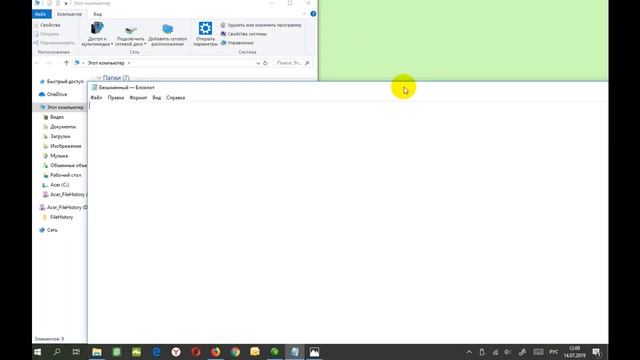This screenshot has height=360, width=640.
Task: Open network status in system tray
Action: click(x=495, y=352)
